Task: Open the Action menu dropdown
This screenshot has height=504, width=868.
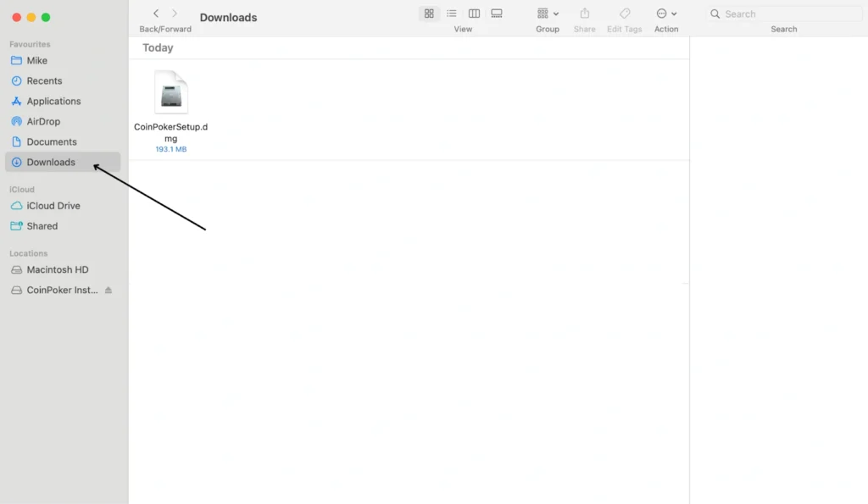Action: 666,14
